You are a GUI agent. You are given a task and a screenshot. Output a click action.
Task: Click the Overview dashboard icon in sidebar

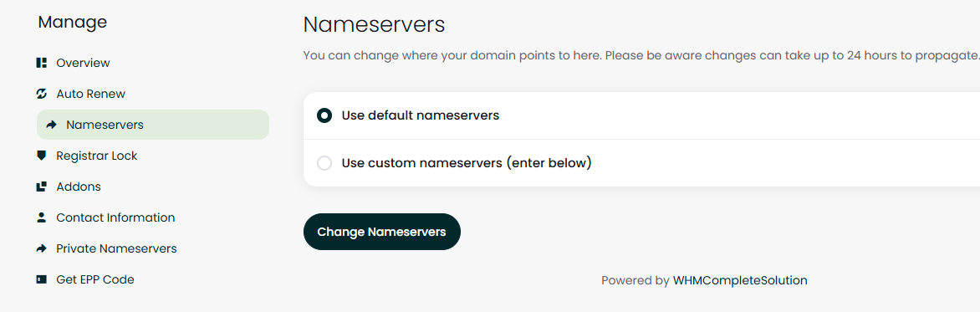click(x=42, y=63)
